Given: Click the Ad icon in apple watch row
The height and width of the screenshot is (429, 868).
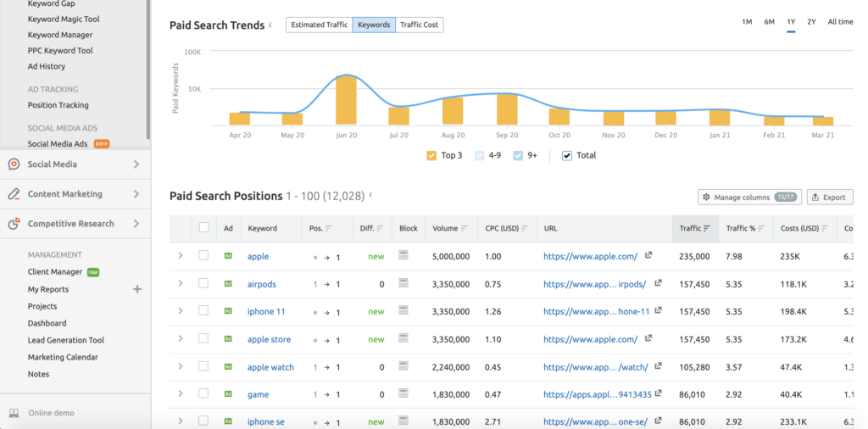Looking at the screenshot, I should click(228, 366).
